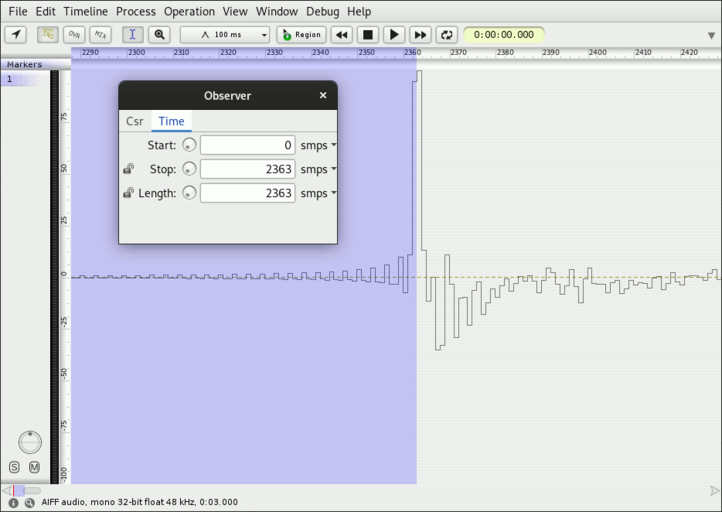Click the status bar magnifier icon
This screenshot has height=512, width=722.
pyautogui.click(x=29, y=502)
